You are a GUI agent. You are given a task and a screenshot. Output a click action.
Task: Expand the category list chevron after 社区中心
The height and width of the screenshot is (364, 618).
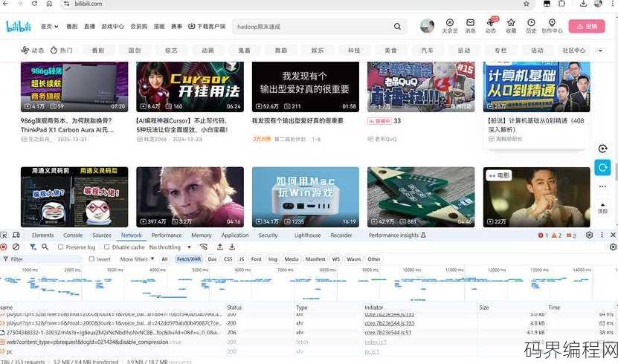pyautogui.click(x=600, y=51)
